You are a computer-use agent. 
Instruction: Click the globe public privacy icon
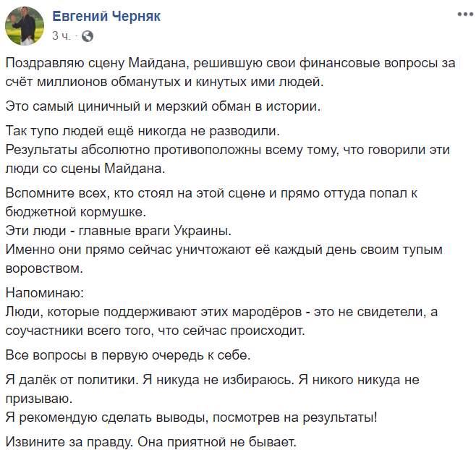coord(88,35)
